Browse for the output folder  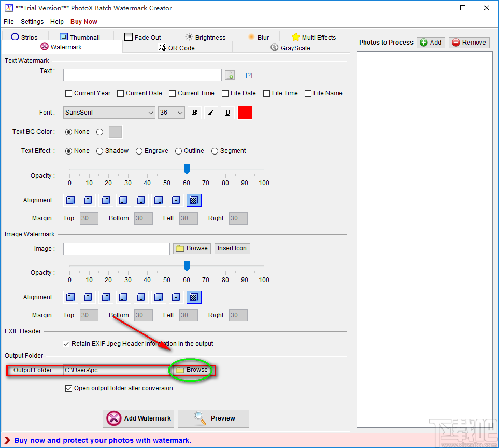192,370
